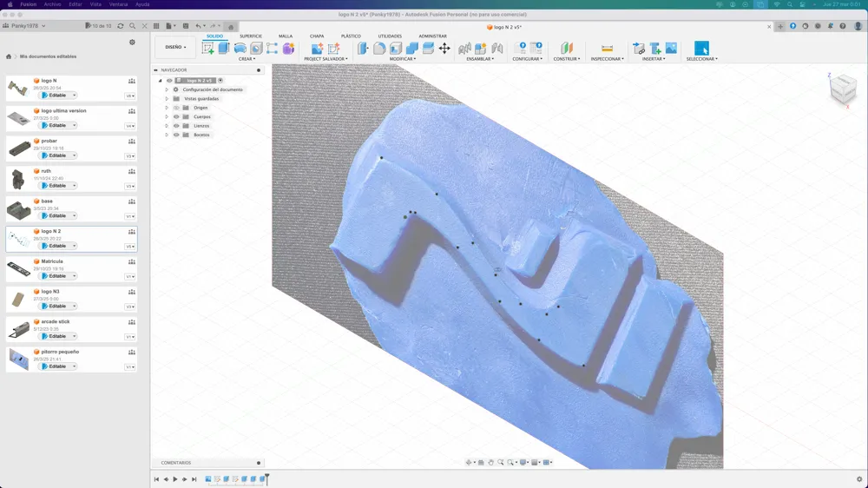The width and height of the screenshot is (868, 488).
Task: Open the arcade stick document thumbnail
Action: [18, 329]
